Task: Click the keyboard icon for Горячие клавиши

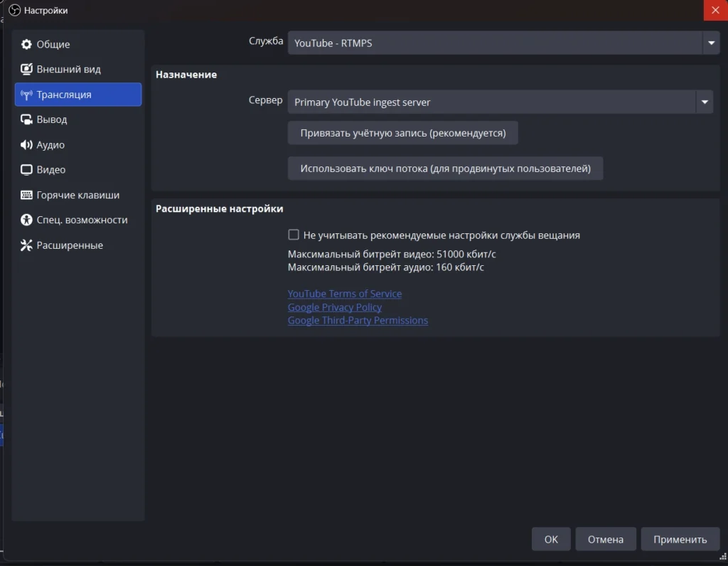Action: [26, 195]
